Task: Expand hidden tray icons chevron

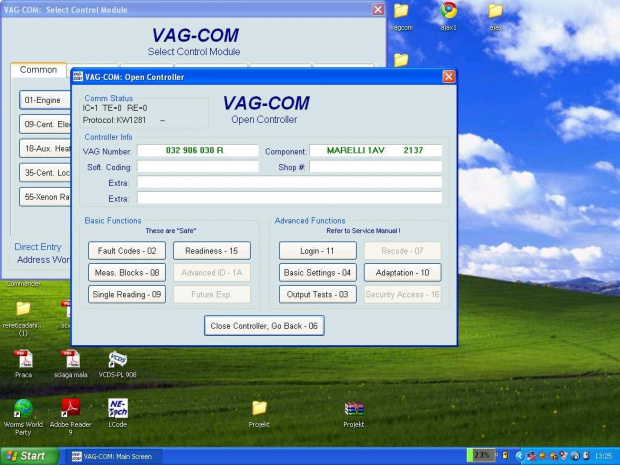Action: pos(520,456)
